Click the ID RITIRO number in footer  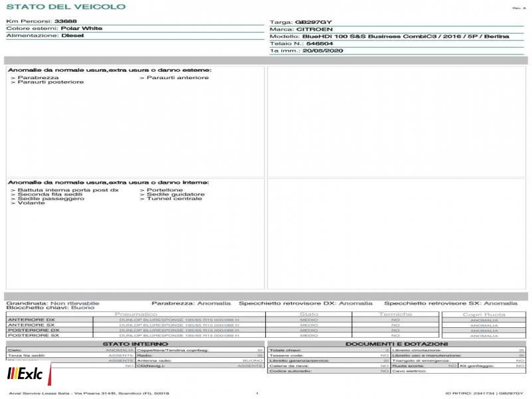tap(484, 393)
